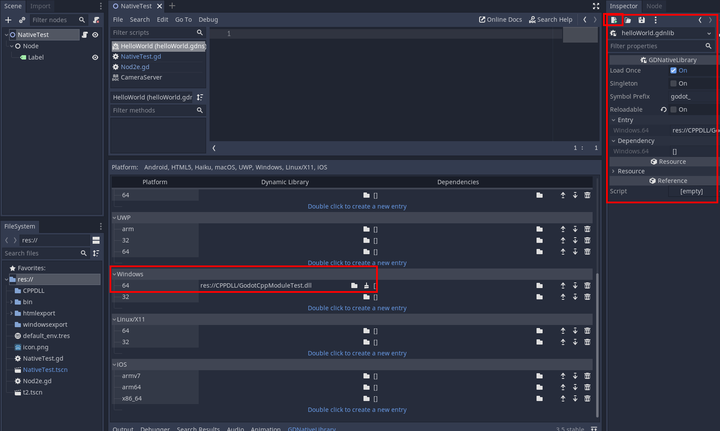Toggle the script editor distraction-free mode icon
Image resolution: width=720 pixels, height=431 pixels.
coord(596,6)
